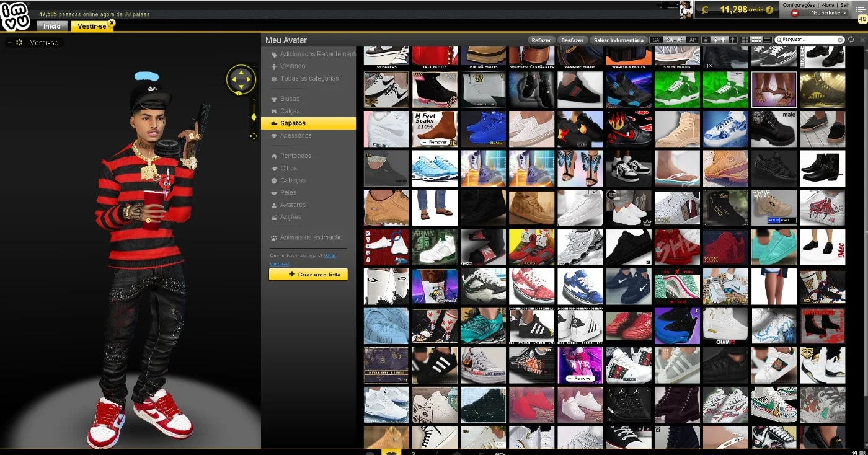Open the credits info icon
This screenshot has height=455, width=868.
769,10
